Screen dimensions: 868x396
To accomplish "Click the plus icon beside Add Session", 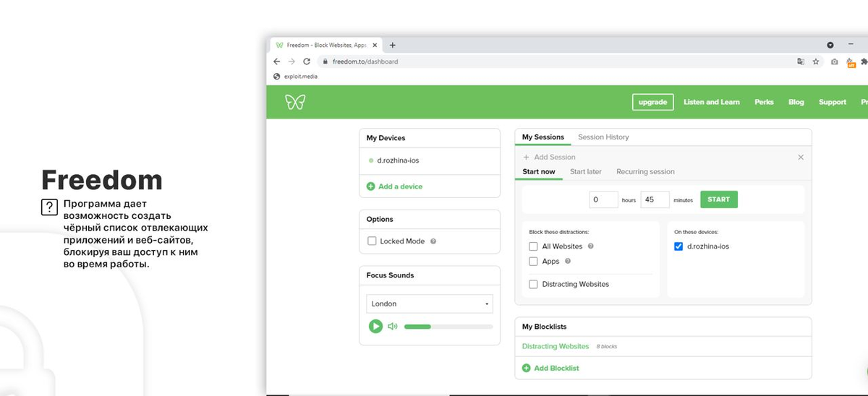I will tap(526, 157).
